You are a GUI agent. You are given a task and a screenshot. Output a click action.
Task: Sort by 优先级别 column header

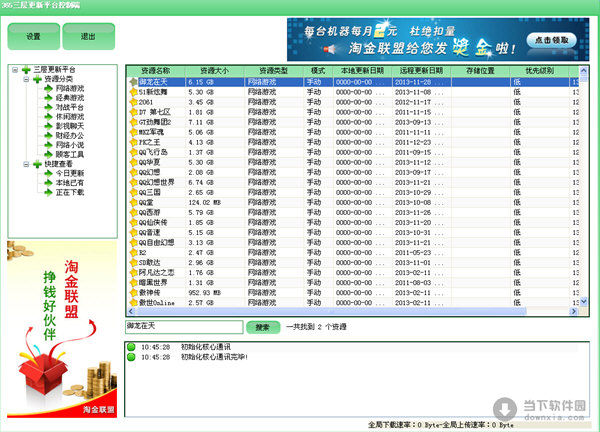(x=540, y=71)
